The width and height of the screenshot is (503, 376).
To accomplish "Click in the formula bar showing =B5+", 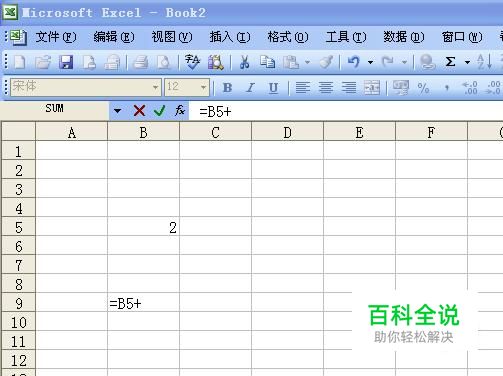I will 346,111.
